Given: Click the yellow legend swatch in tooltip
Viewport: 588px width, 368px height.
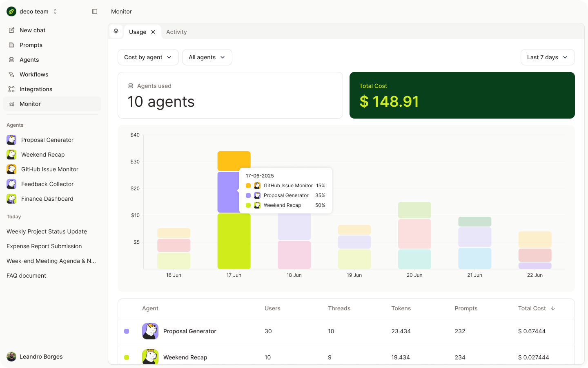Looking at the screenshot, I should 248,186.
